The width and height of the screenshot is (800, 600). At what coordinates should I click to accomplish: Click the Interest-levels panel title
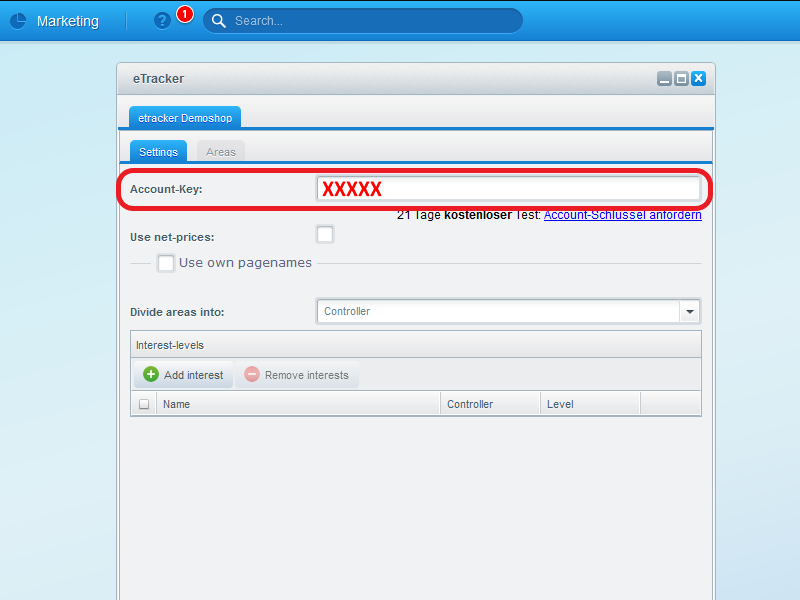click(x=170, y=345)
